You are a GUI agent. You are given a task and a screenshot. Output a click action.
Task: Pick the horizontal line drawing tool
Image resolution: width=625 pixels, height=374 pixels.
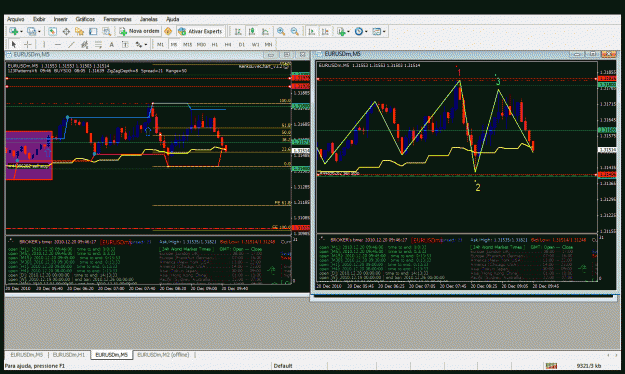click(58, 45)
